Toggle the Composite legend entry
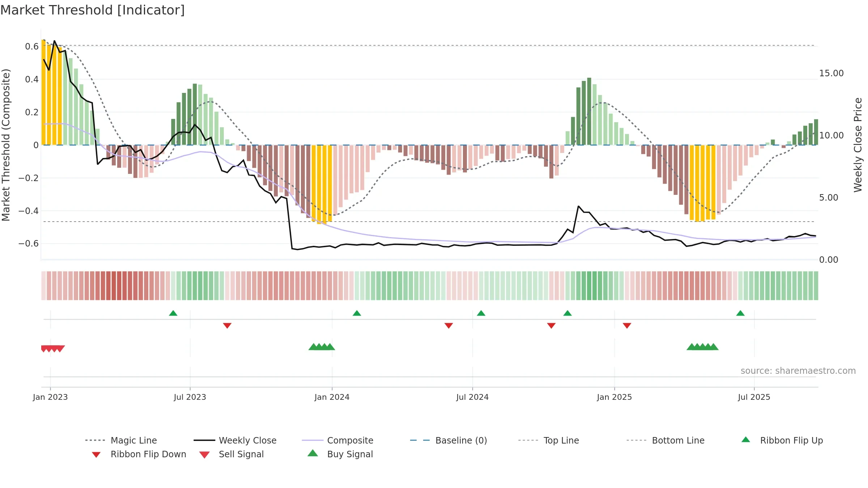This screenshot has height=488, width=868. (x=338, y=440)
